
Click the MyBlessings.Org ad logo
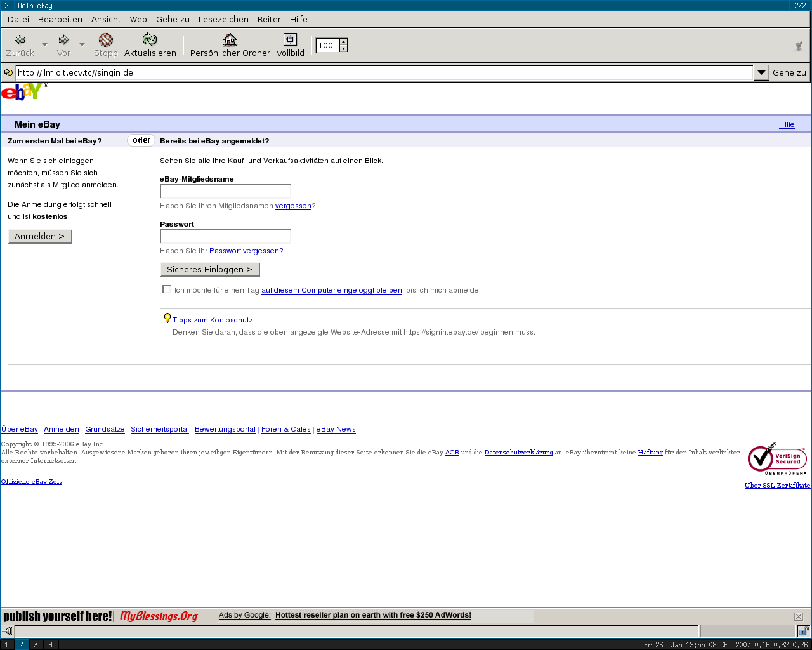tap(159, 616)
